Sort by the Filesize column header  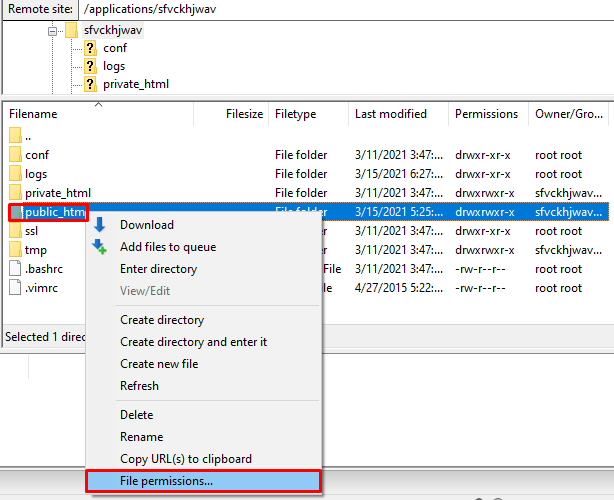tap(231, 114)
